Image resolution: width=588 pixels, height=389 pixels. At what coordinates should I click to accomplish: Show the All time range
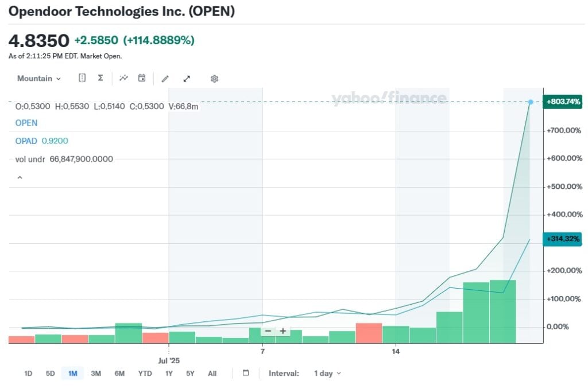click(212, 374)
